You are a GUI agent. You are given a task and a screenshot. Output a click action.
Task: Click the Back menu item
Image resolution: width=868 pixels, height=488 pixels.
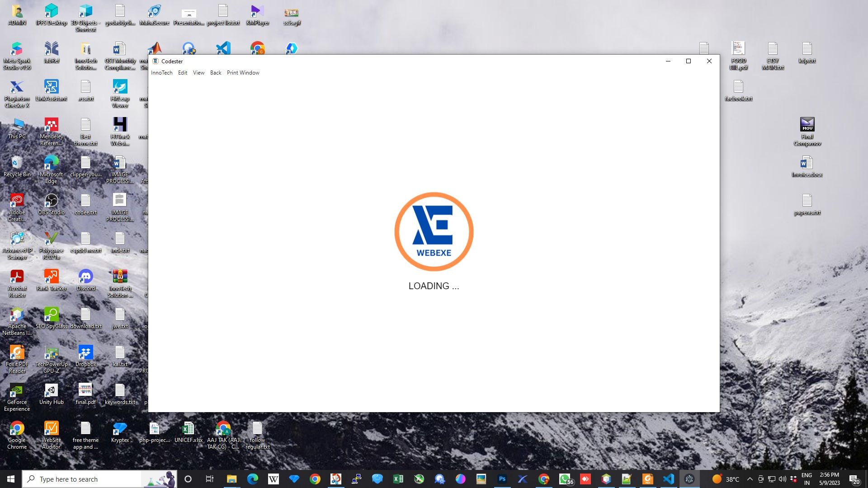point(216,73)
